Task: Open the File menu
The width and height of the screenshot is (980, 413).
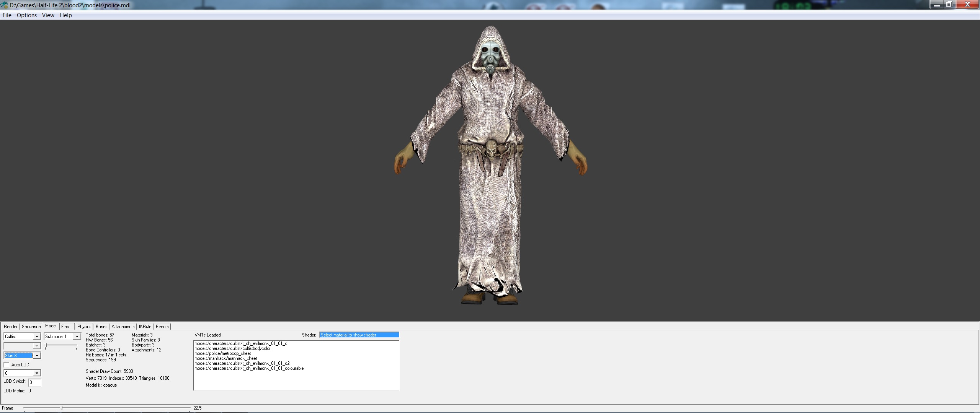Action: (7, 15)
